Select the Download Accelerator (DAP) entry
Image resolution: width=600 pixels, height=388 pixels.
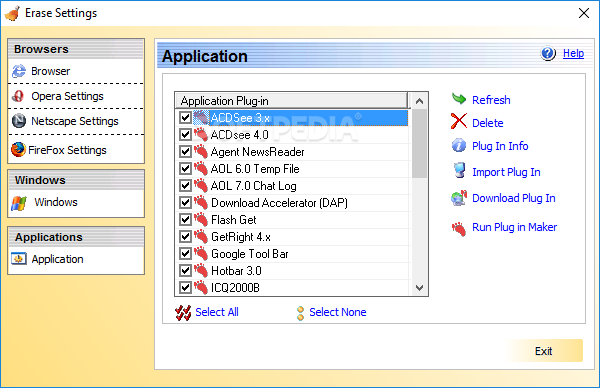(279, 203)
